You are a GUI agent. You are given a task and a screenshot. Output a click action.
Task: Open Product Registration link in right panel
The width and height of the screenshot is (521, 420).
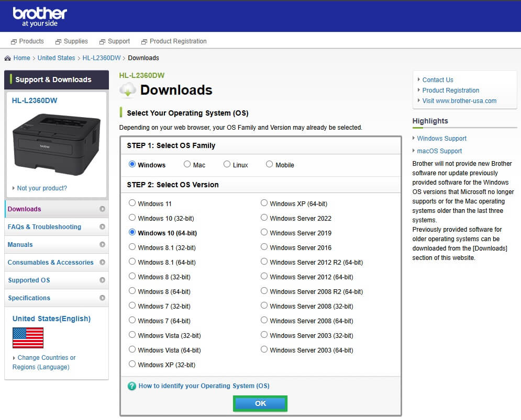pos(450,90)
